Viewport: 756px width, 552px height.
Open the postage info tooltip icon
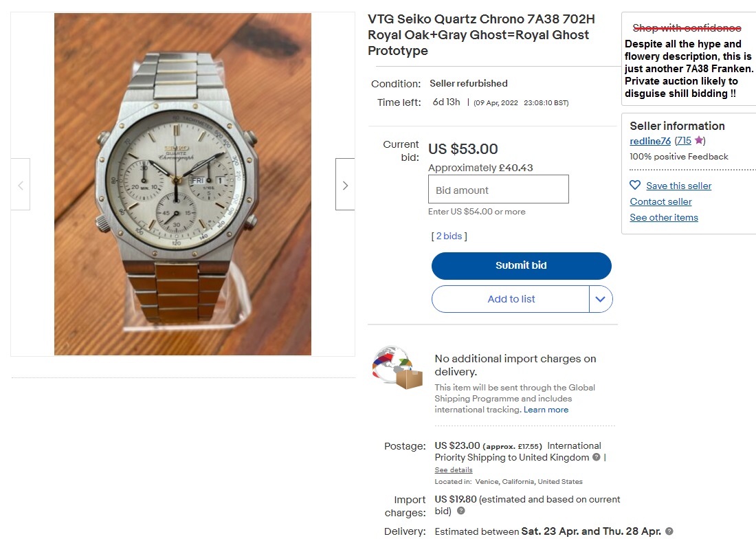pyautogui.click(x=594, y=457)
